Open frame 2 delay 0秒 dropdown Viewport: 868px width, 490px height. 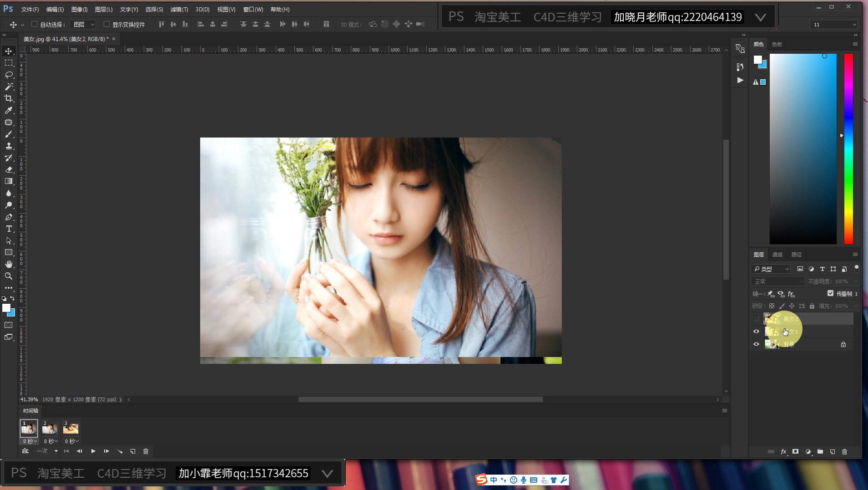(51, 441)
